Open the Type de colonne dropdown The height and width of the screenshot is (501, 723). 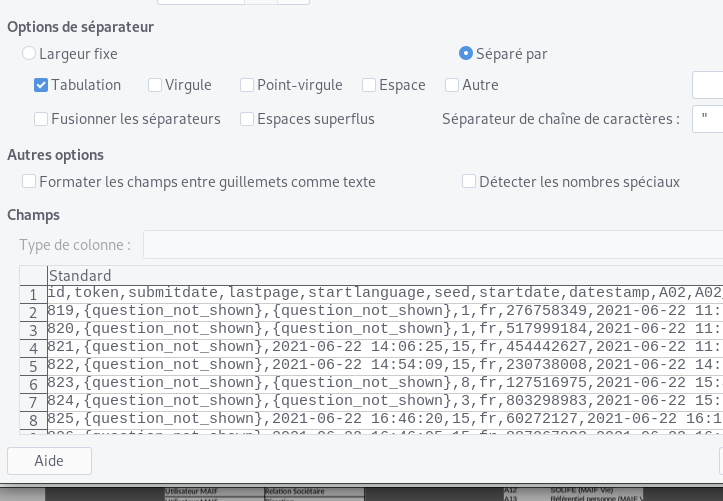tap(432, 245)
